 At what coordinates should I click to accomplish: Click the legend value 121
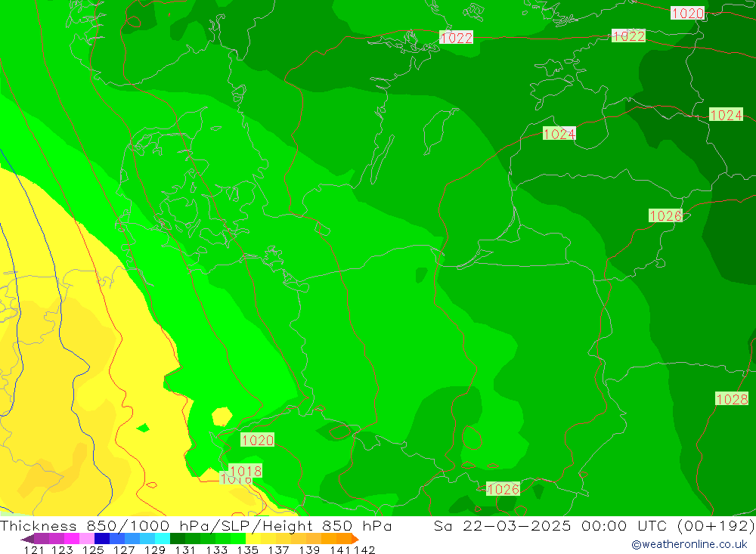pos(34,549)
